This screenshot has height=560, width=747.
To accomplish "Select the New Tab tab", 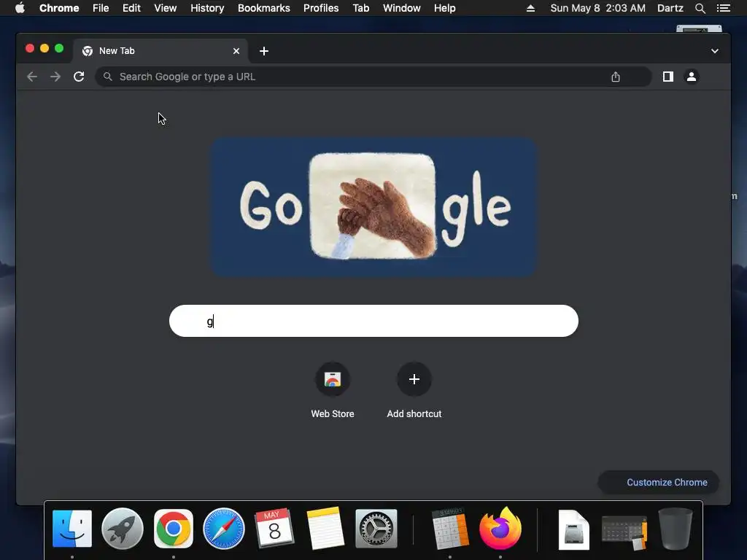I will 160,51.
